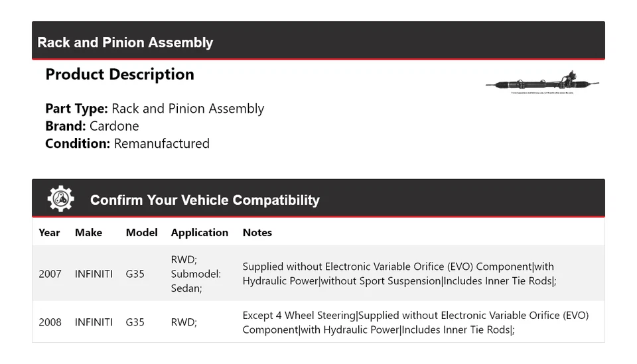Select the 2008 year cell
Viewport: 637px width, 364px height.
[50, 322]
